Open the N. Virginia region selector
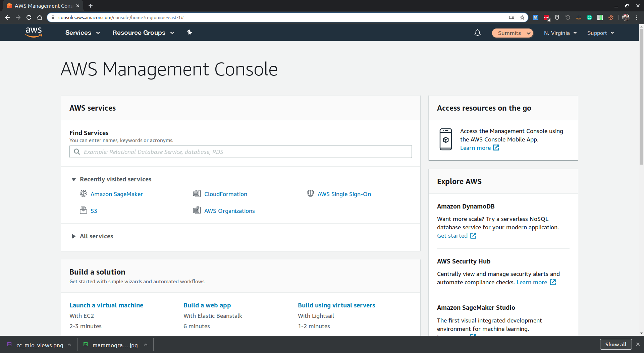 (x=560, y=33)
